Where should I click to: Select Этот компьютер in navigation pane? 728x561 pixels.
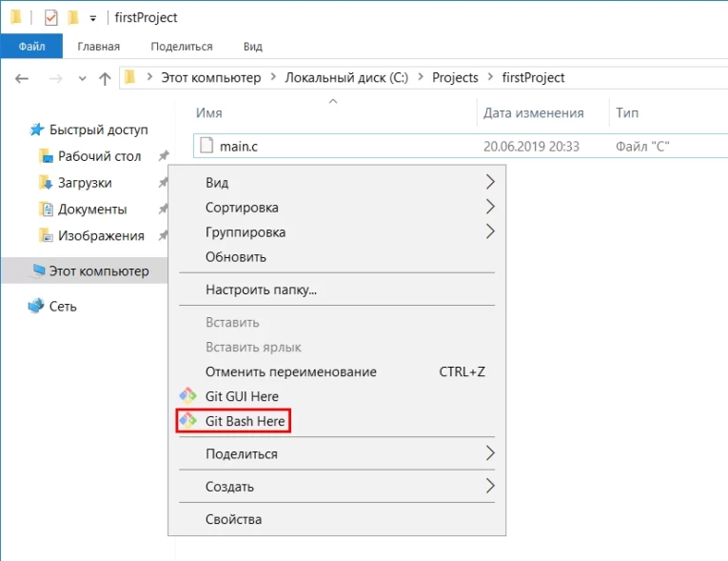(99, 271)
